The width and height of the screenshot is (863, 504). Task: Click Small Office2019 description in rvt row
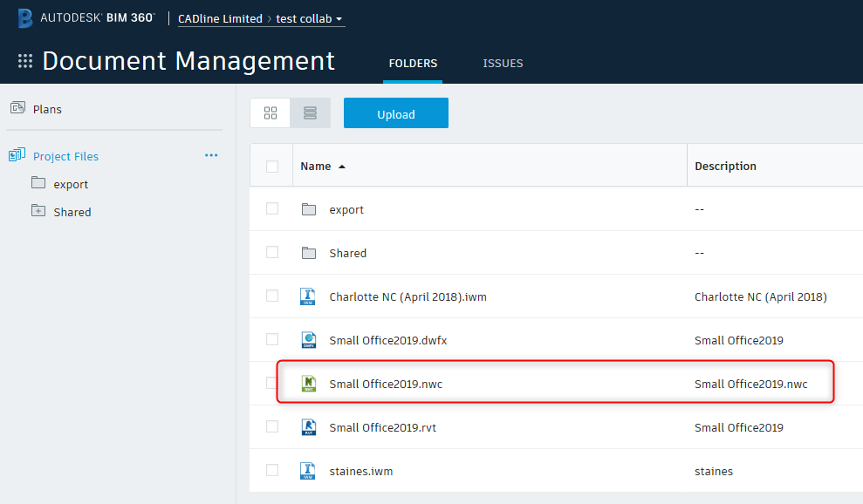point(738,427)
